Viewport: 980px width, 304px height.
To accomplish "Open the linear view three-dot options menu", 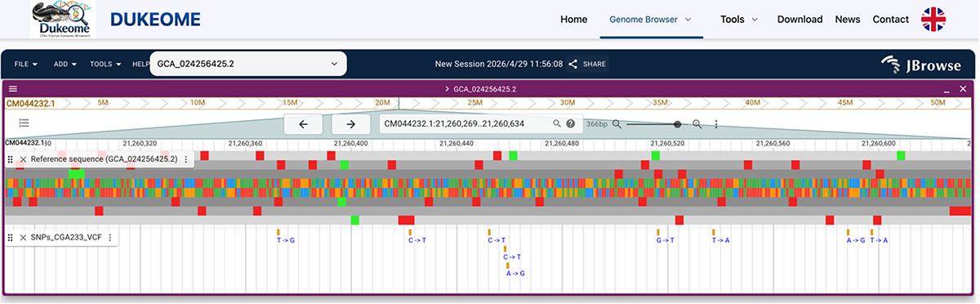I will point(716,124).
